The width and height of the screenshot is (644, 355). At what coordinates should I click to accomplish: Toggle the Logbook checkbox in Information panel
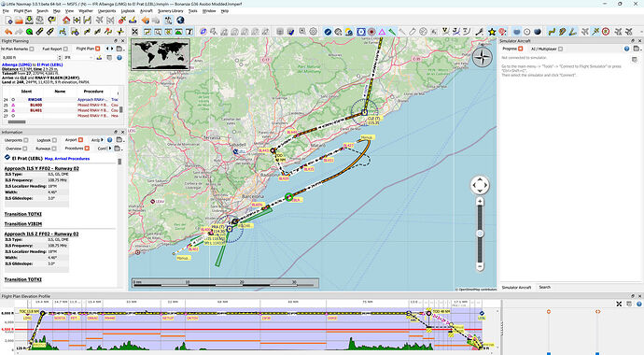pos(55,140)
